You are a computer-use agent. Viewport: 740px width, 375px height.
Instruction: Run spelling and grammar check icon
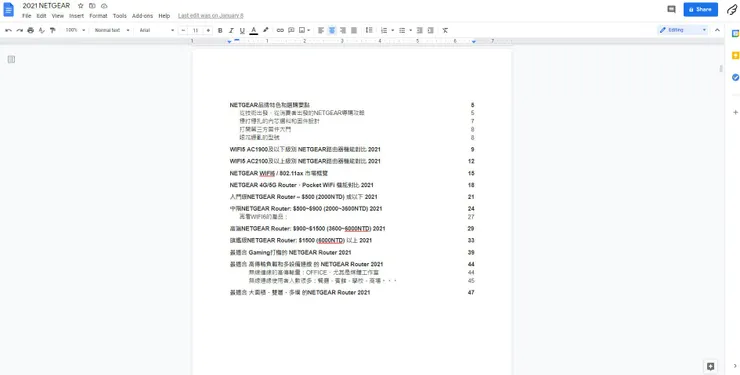point(42,30)
